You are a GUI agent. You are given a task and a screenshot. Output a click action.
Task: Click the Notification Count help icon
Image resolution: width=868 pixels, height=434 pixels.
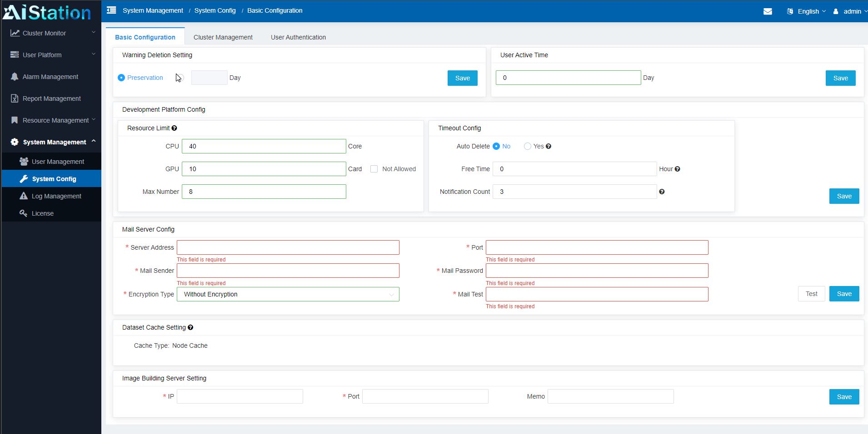pyautogui.click(x=662, y=192)
